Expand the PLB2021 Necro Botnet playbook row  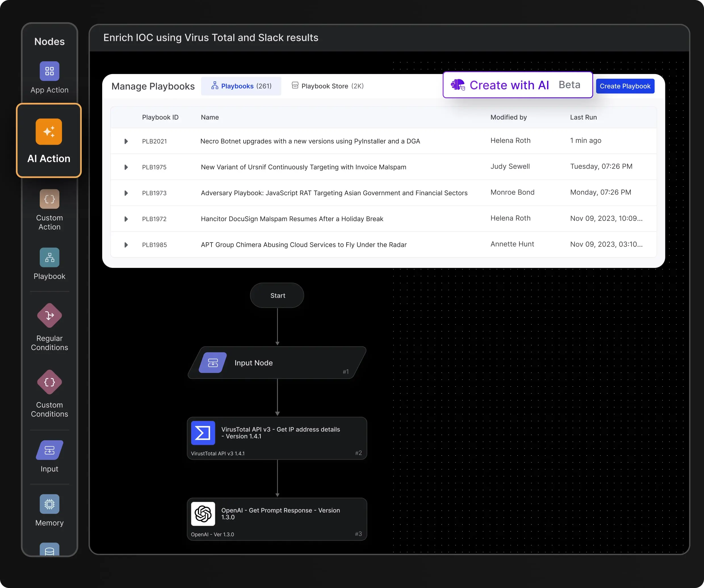[126, 141]
